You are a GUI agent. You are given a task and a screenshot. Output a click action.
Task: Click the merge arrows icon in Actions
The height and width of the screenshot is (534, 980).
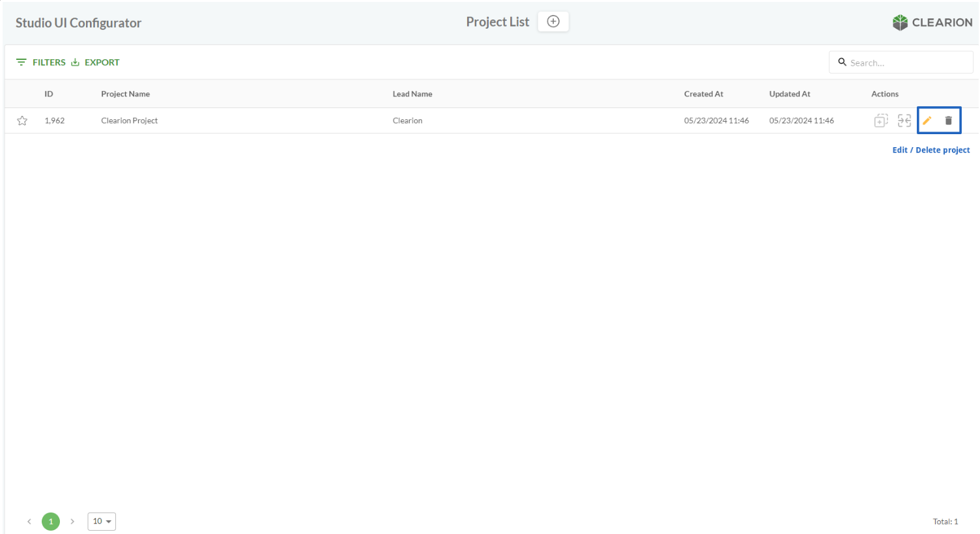(904, 120)
